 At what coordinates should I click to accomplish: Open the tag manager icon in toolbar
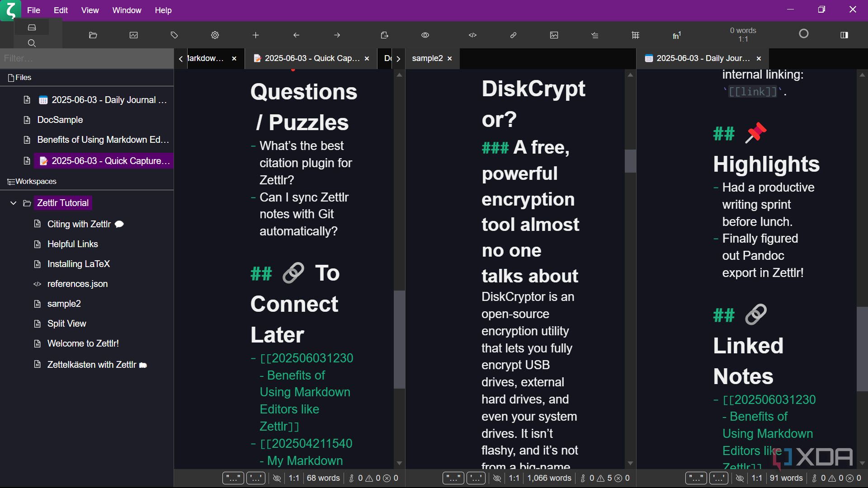click(175, 35)
